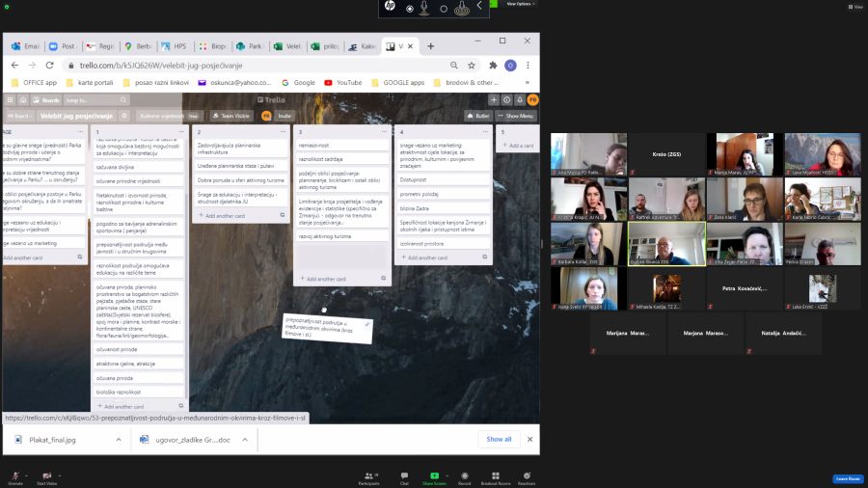Open the Chrome profile avatar

[x=510, y=66]
